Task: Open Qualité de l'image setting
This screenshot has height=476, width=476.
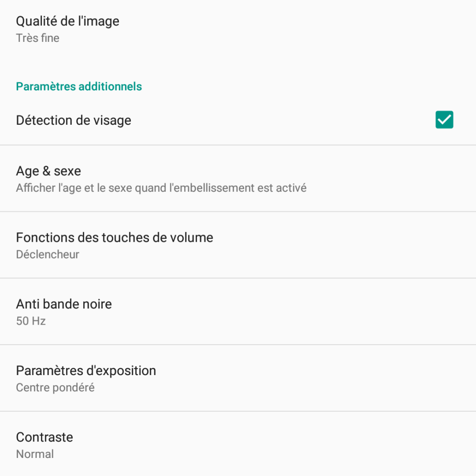Action: pyautogui.click(x=238, y=30)
